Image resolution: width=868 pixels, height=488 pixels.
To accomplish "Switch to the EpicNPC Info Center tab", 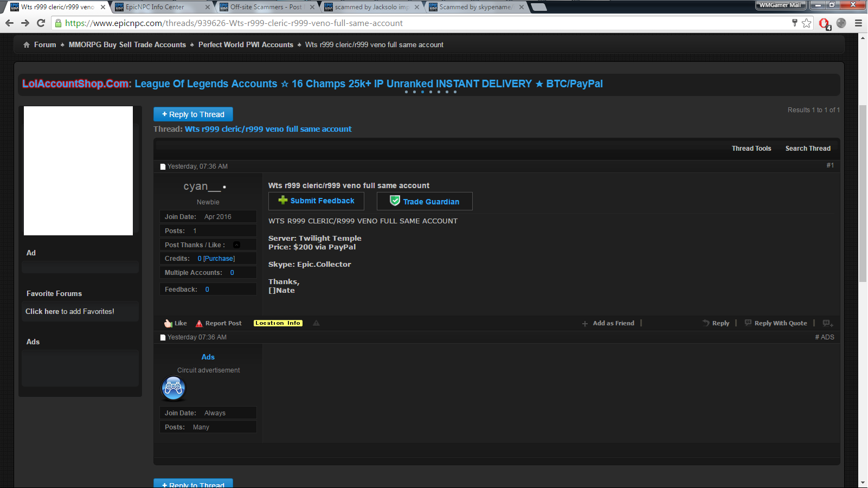I will pyautogui.click(x=162, y=7).
